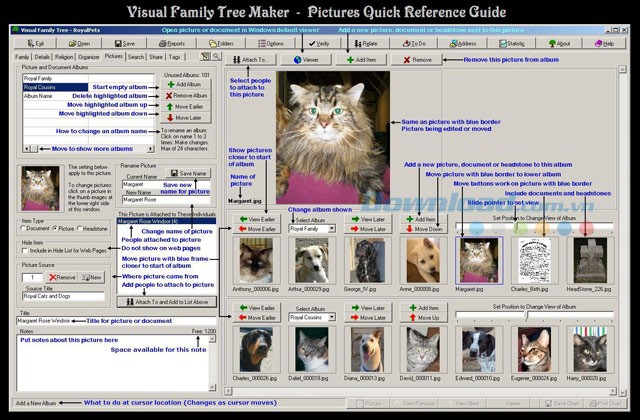Click Attach To and Add to List Above

point(167,302)
